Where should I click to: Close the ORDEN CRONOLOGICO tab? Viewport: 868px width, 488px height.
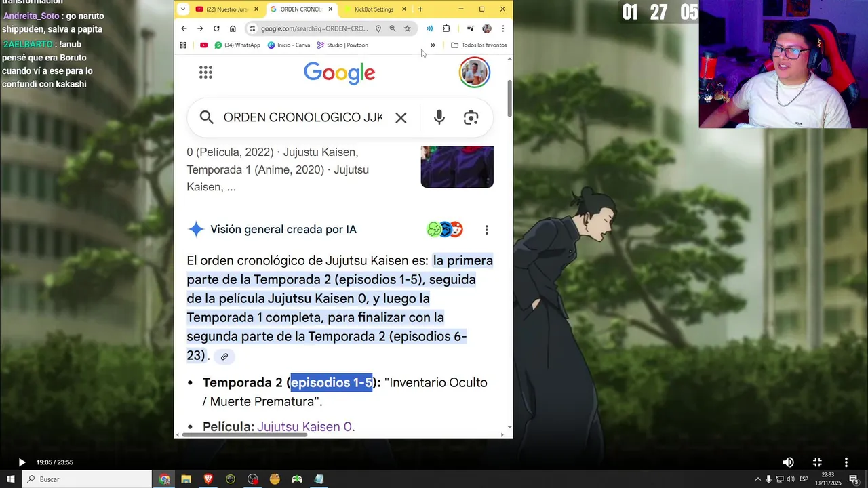[330, 9]
